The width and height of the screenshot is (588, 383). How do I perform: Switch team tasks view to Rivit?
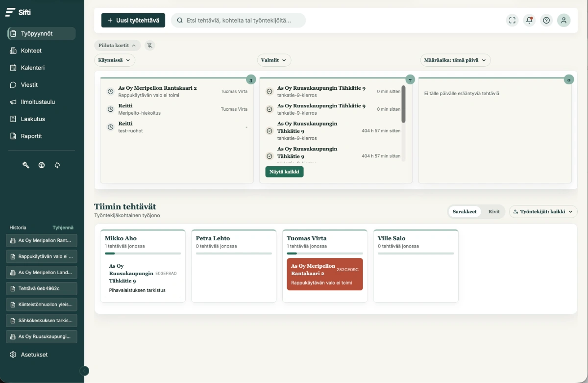coord(494,212)
